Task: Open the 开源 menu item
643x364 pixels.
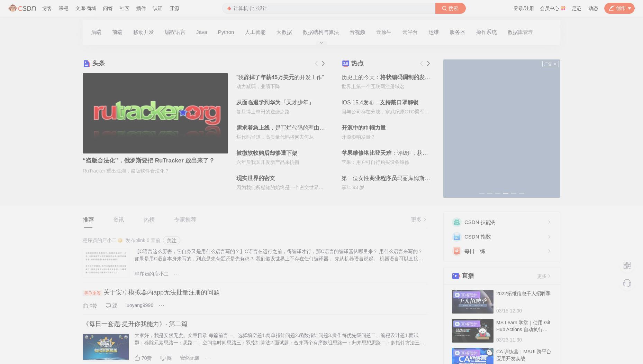Action: (174, 8)
